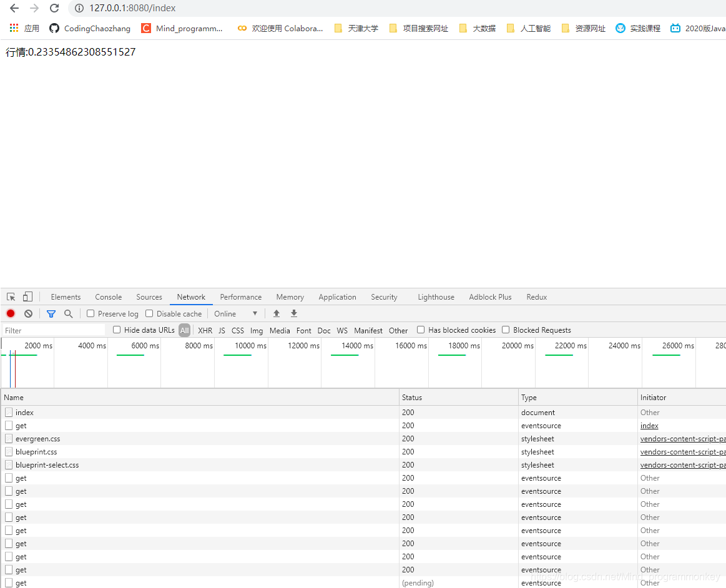Open the 2020版Java bookmark

click(x=698, y=28)
